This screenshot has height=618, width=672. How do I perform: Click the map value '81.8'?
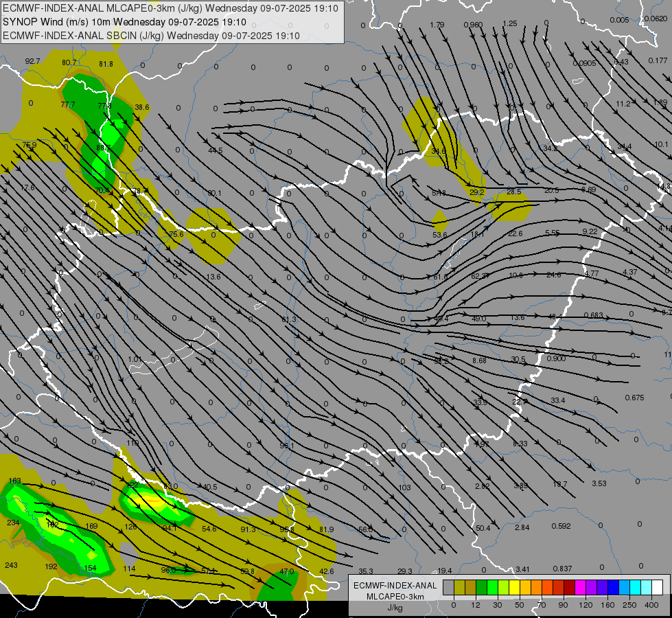point(106,64)
